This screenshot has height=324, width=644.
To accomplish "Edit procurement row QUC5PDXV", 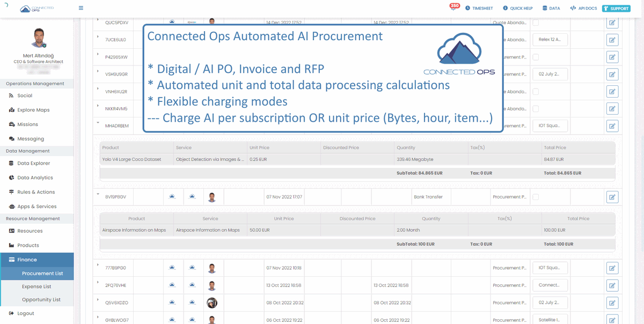I will click(612, 23).
